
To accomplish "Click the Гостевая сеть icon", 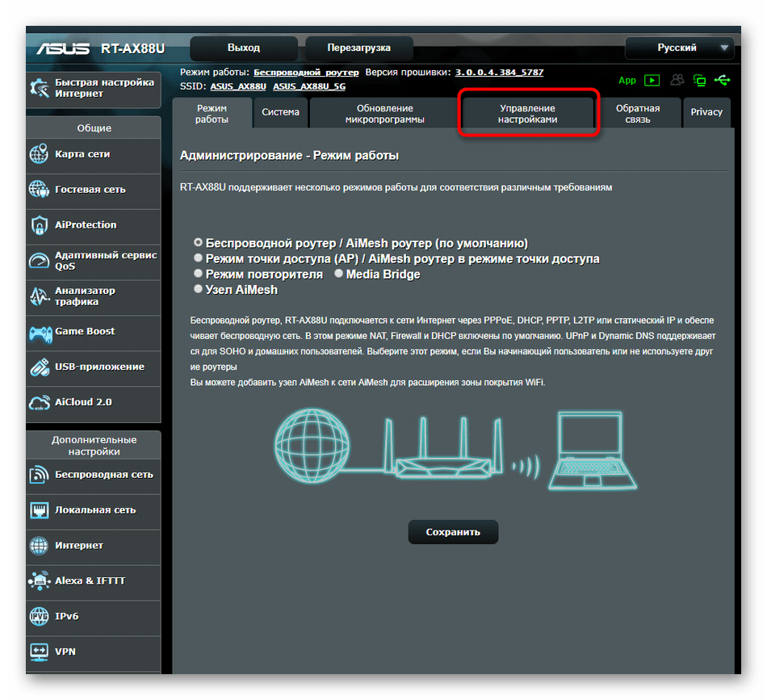I will [x=39, y=189].
